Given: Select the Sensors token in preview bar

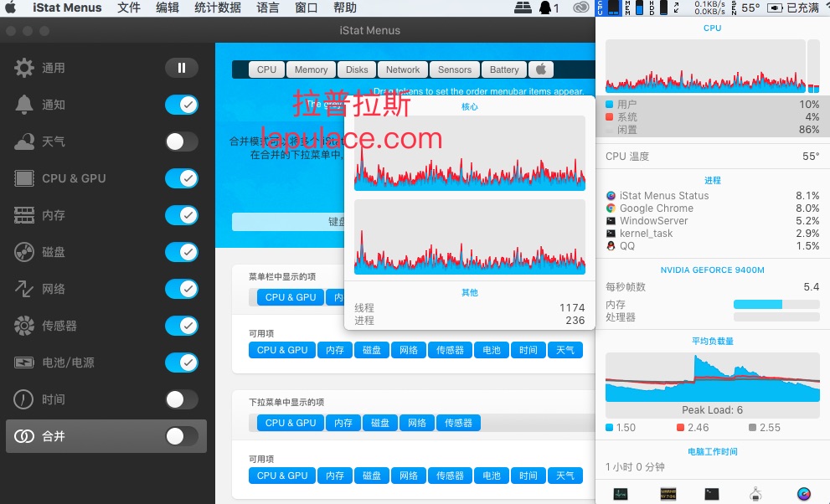Looking at the screenshot, I should pyautogui.click(x=455, y=69).
